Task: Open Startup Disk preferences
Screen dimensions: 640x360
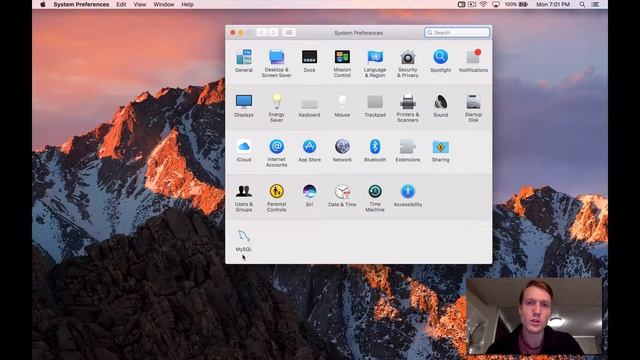Action: pyautogui.click(x=473, y=108)
